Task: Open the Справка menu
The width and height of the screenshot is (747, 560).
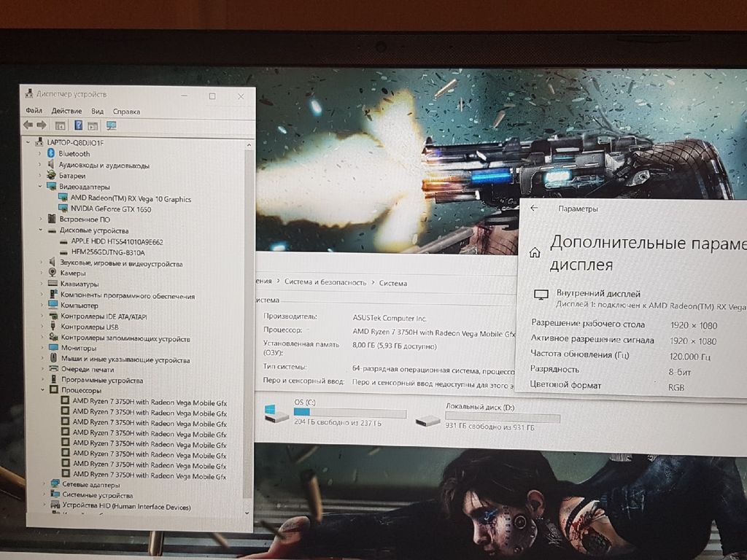Action: pos(126,112)
